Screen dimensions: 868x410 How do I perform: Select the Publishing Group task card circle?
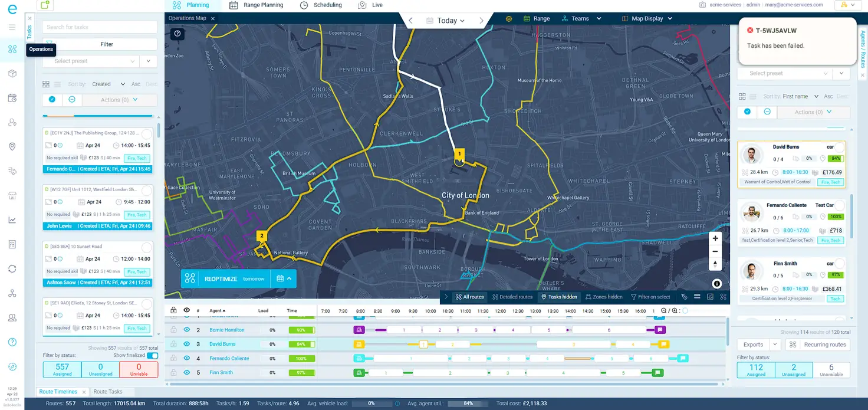click(146, 134)
